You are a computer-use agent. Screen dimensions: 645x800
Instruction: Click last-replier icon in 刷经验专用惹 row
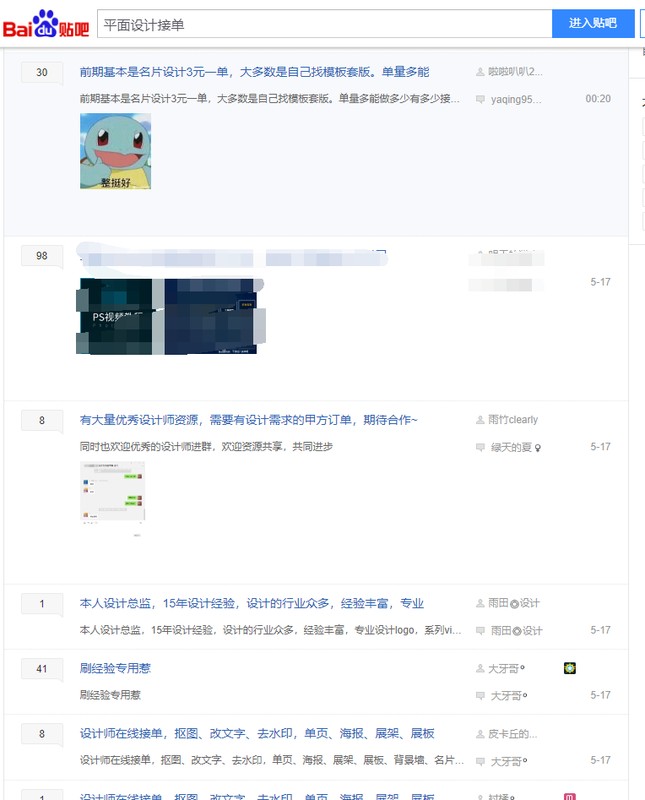(480, 695)
